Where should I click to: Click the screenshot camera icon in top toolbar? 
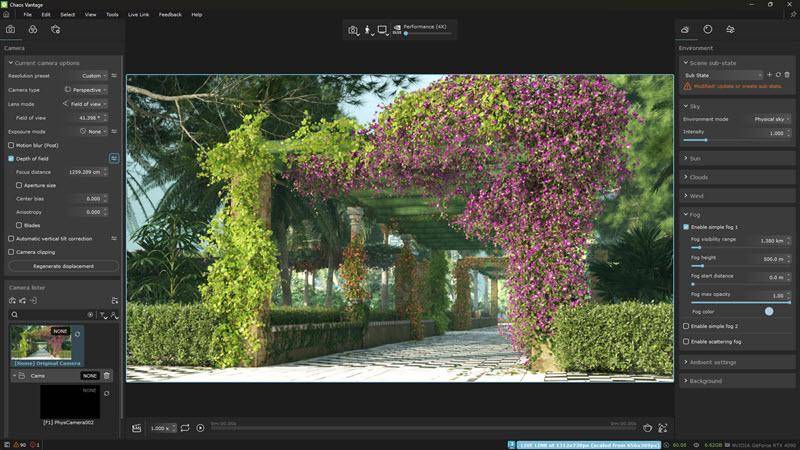(x=353, y=31)
